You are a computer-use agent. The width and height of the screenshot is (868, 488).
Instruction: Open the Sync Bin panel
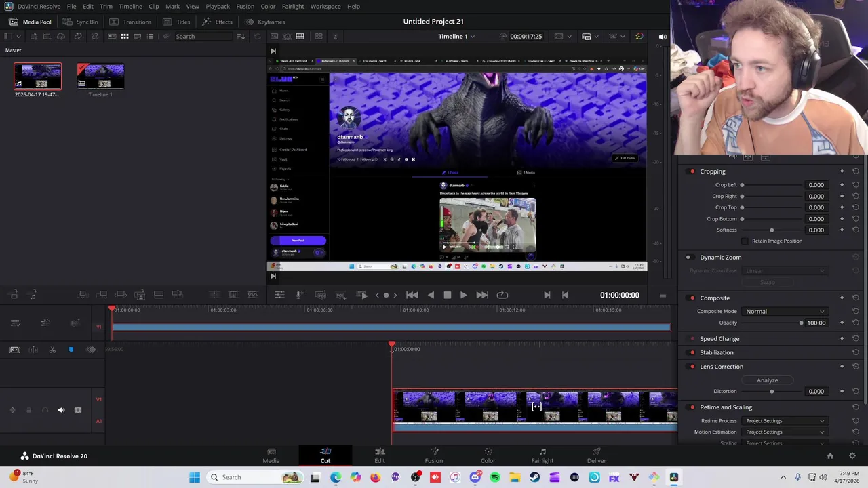(x=80, y=22)
